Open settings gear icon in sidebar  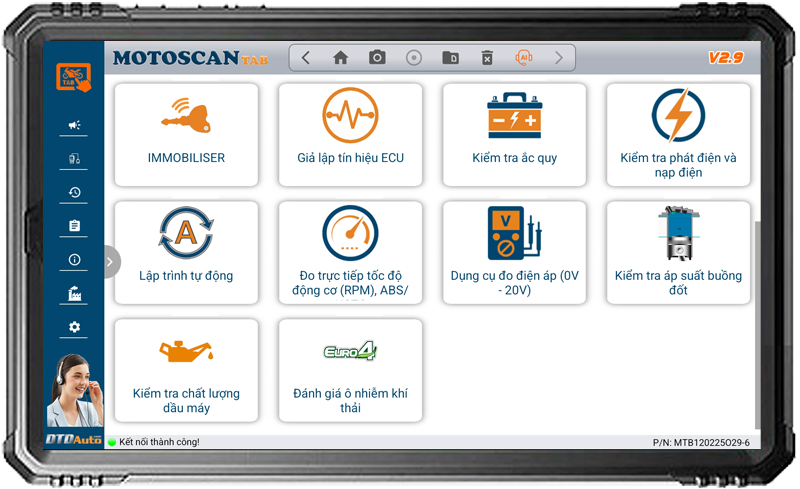pyautogui.click(x=74, y=327)
